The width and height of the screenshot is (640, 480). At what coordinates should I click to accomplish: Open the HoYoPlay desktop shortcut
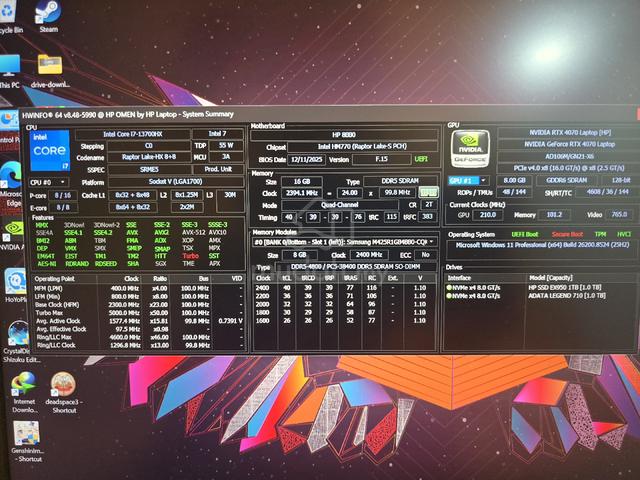tap(15, 285)
